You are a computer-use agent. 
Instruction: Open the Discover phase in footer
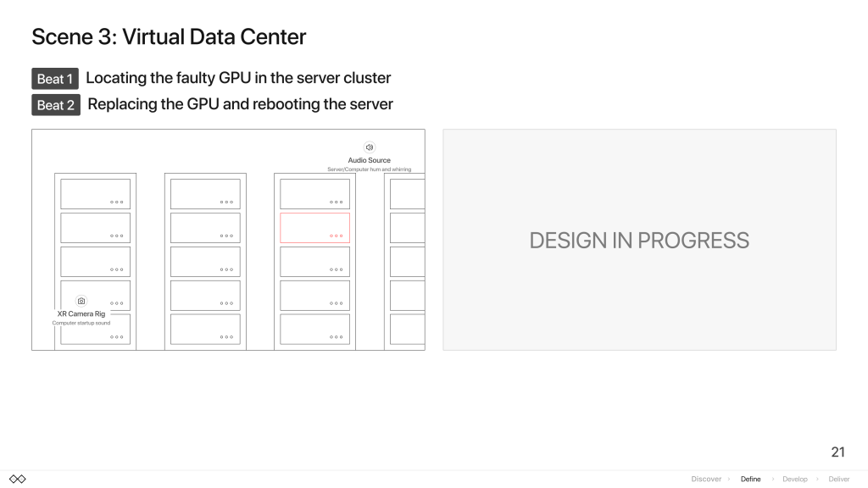click(706, 480)
